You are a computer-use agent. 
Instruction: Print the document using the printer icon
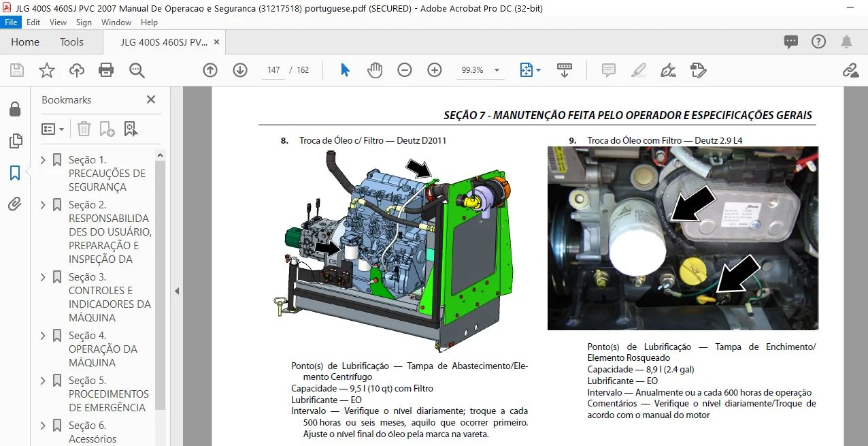click(x=106, y=70)
